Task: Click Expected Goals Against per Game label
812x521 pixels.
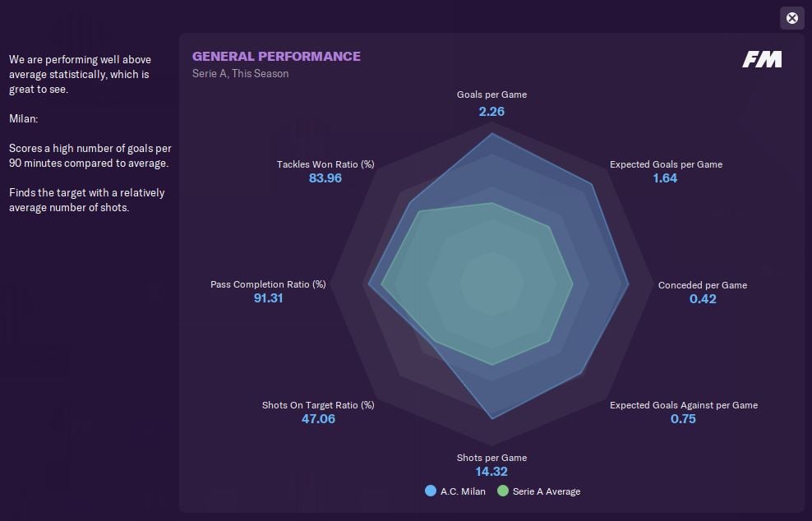Action: 683,405
